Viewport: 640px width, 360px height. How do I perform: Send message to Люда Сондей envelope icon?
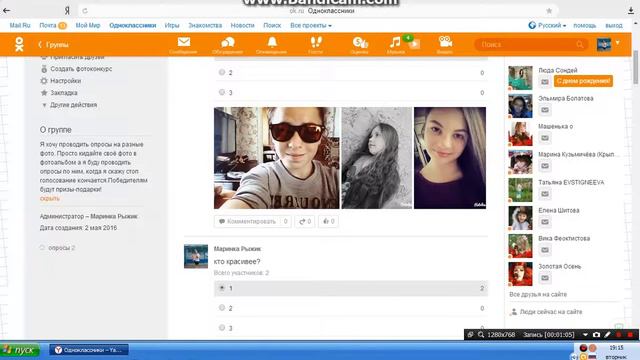point(544,82)
